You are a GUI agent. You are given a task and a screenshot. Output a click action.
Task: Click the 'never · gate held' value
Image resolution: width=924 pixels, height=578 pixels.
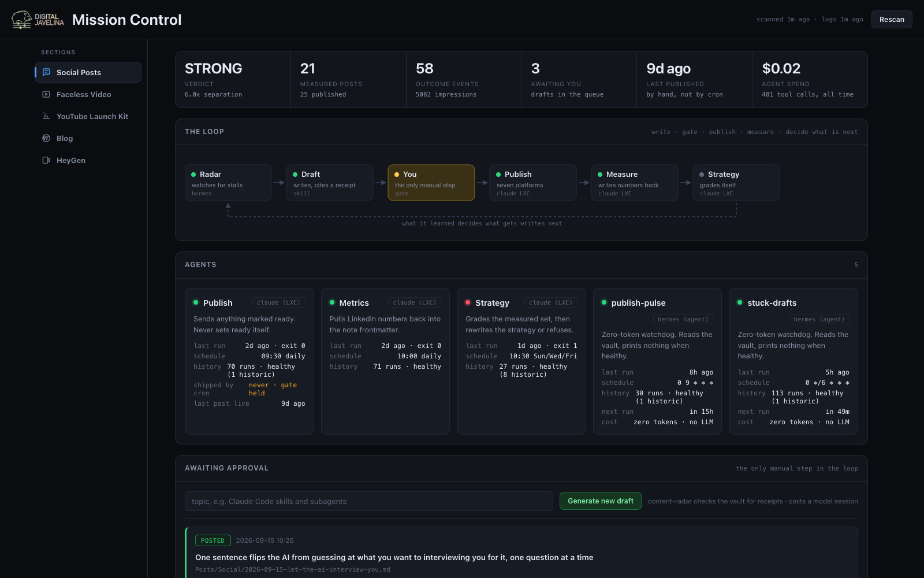(273, 389)
